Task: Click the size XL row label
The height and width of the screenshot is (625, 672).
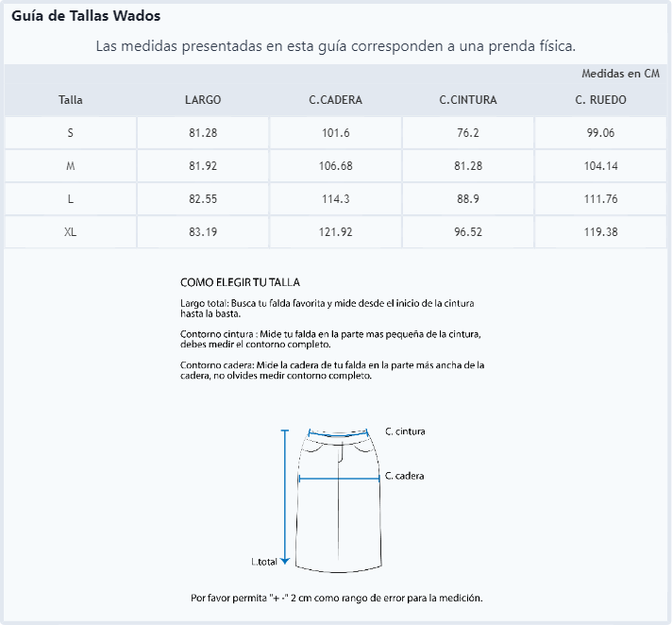Action: pyautogui.click(x=70, y=232)
